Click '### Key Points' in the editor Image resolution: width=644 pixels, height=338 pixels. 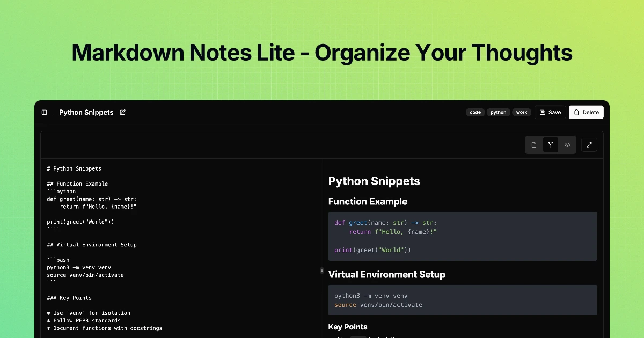[x=69, y=298]
